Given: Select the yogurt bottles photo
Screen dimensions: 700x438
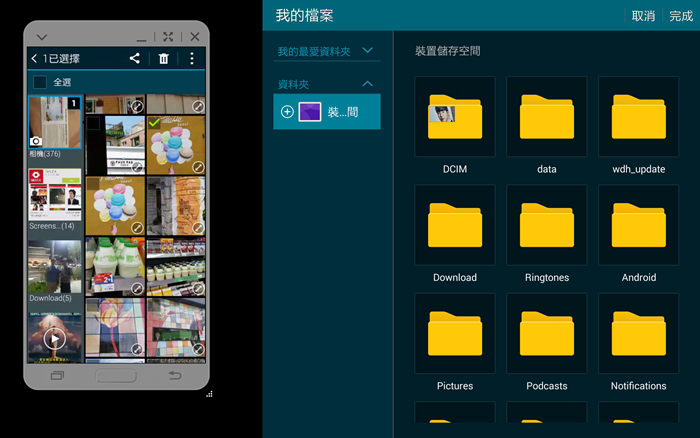Looking at the screenshot, I should tap(115, 267).
